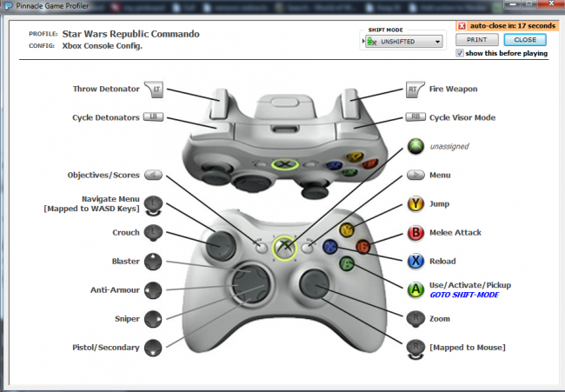Click the GOTO SHIFT-MODE link
Image resolution: width=565 pixels, height=392 pixels.
[464, 295]
